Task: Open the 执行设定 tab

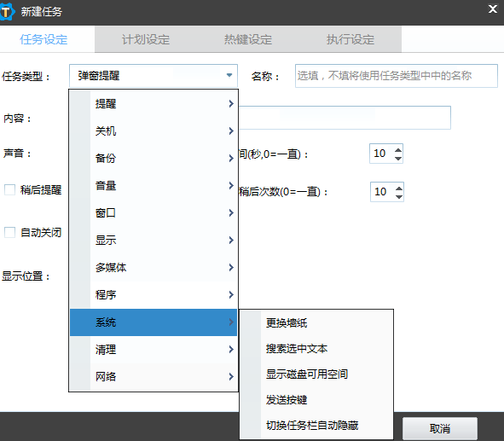Action: pos(350,39)
